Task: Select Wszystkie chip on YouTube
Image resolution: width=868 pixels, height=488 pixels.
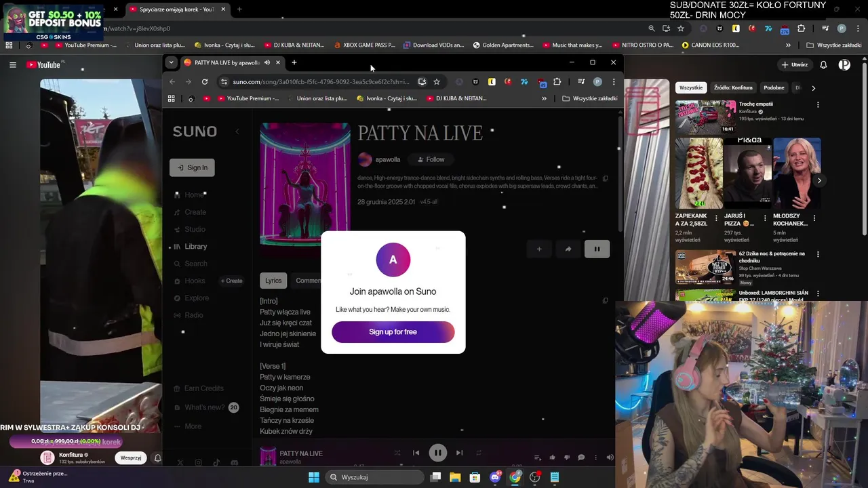Action: pyautogui.click(x=691, y=87)
